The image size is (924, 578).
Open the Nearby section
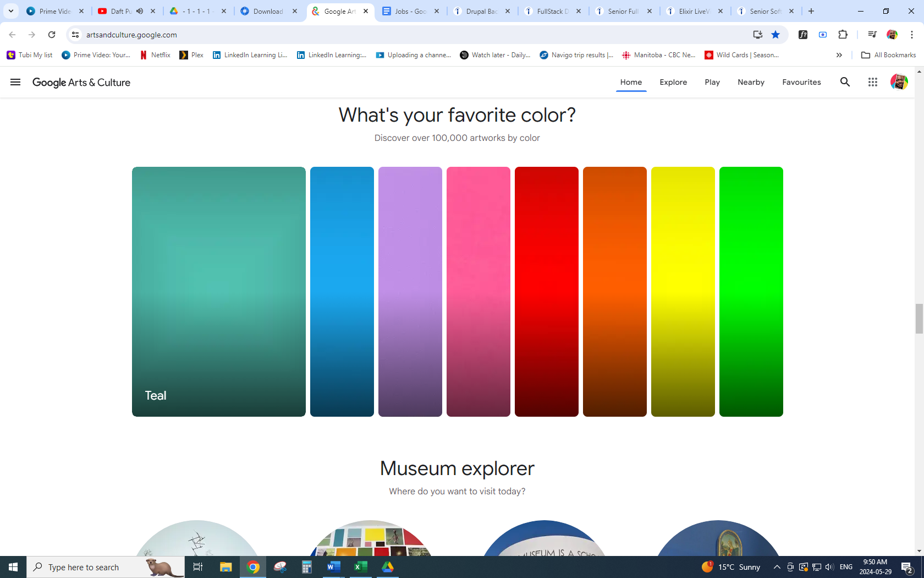751,82
